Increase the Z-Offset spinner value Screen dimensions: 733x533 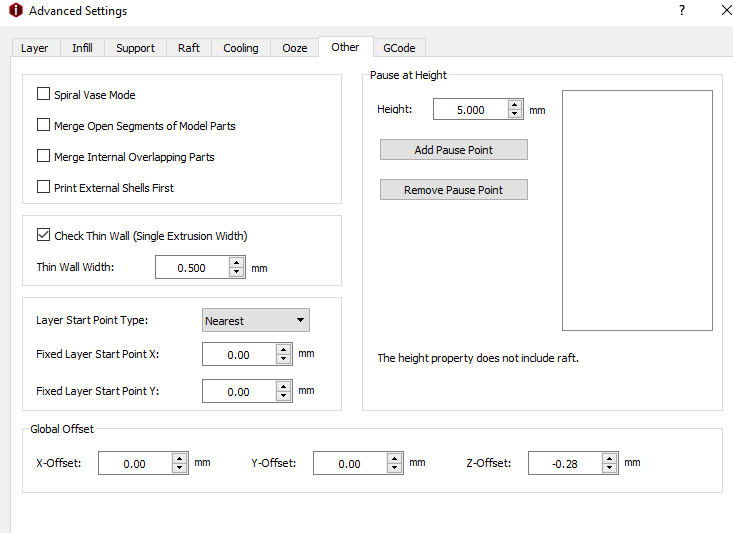point(610,459)
